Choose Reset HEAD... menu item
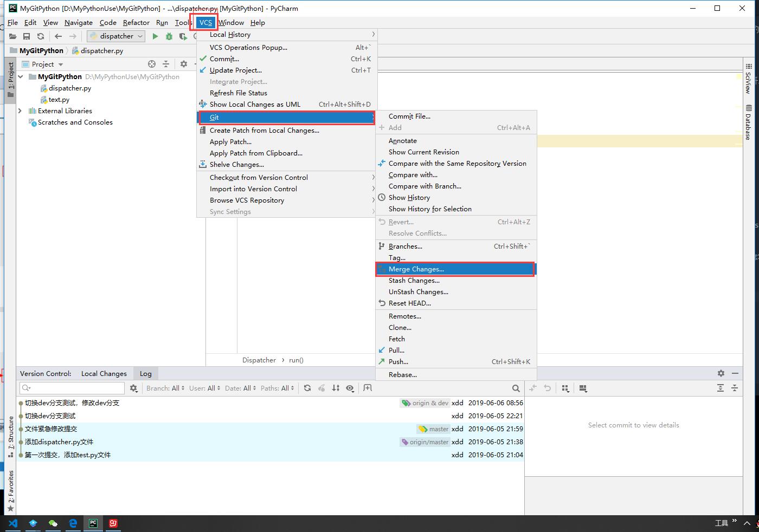Viewport: 759px width, 532px height. [x=455, y=303]
